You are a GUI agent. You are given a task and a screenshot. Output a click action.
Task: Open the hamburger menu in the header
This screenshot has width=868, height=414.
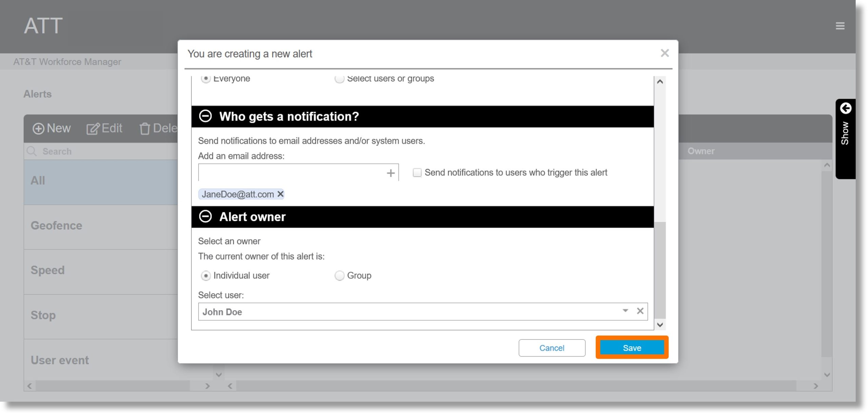point(840,26)
